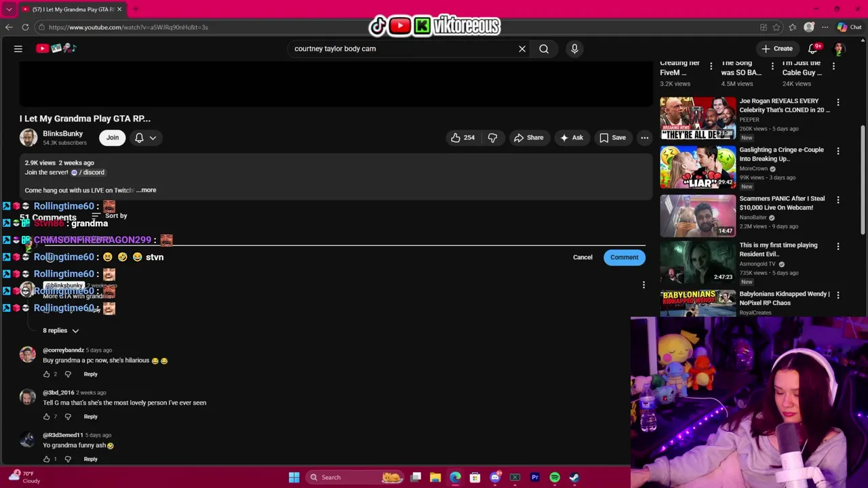Open the BlinksBunky channel name

tap(62, 134)
